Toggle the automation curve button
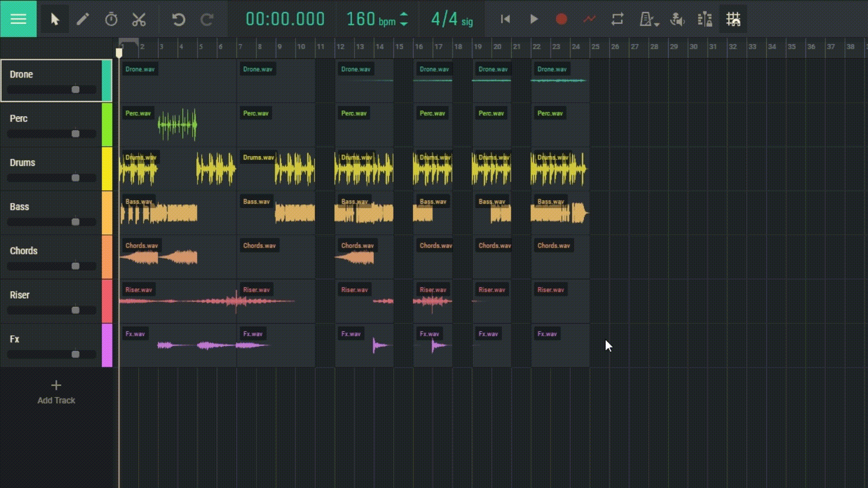Image resolution: width=868 pixels, height=488 pixels. pos(589,19)
